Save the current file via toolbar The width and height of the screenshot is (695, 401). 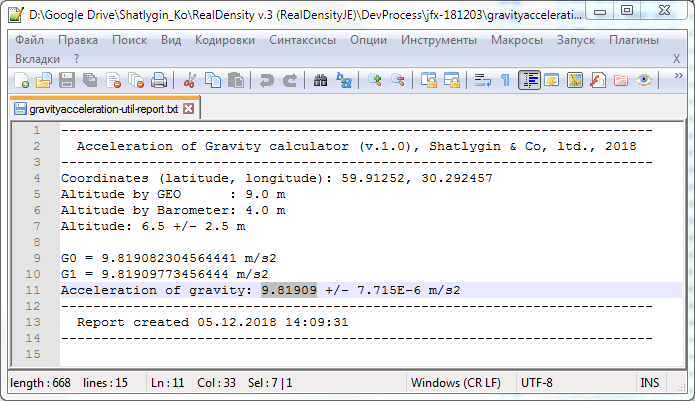click(67, 81)
